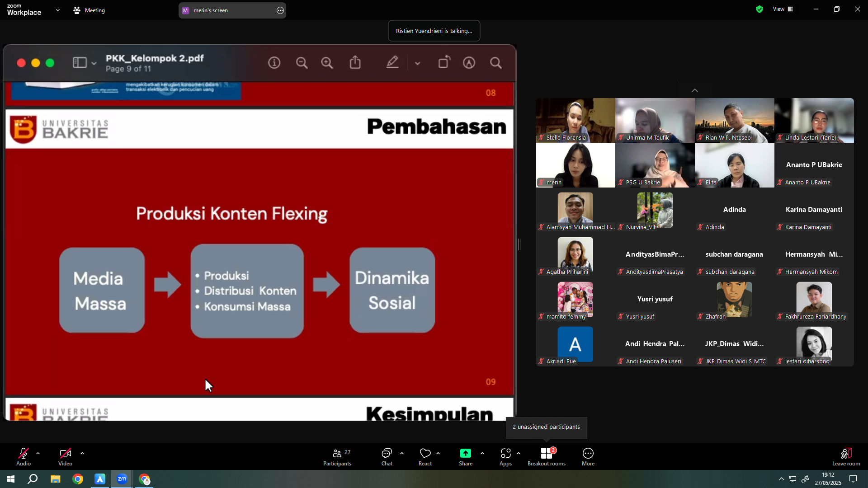This screenshot has height=488, width=868.
Task: Click the PDF sidebar toggle icon
Action: click(80, 63)
